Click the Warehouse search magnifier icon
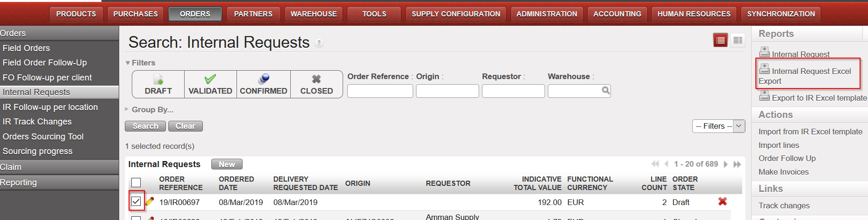Image resolution: width=868 pixels, height=220 pixels. (605, 90)
